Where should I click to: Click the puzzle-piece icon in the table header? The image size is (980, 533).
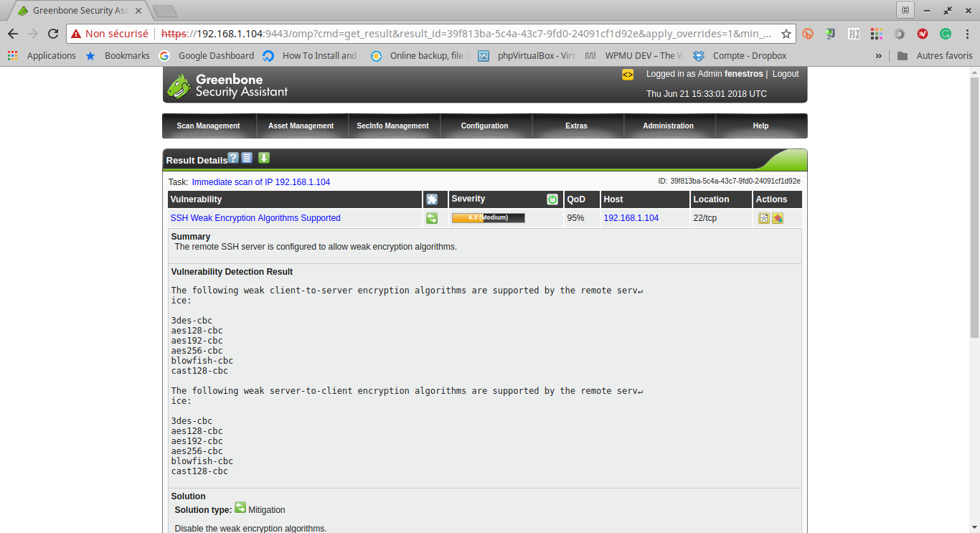point(432,199)
